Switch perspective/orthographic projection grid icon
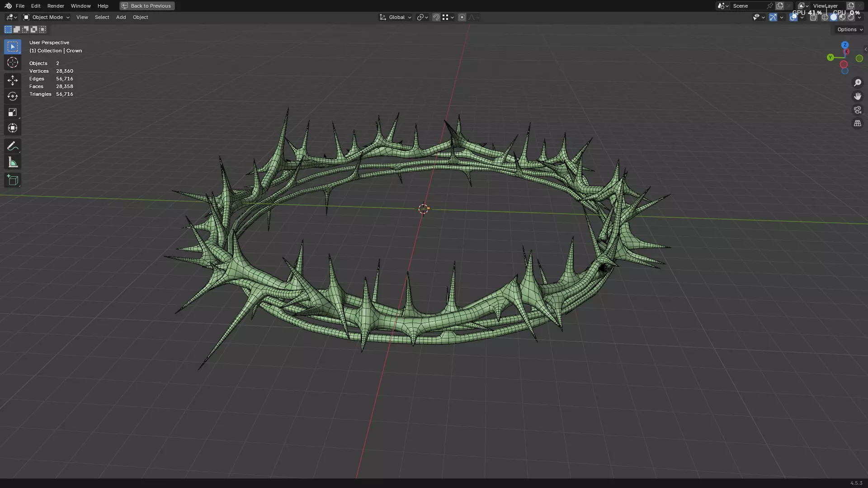Image resolution: width=868 pixels, height=488 pixels. (858, 123)
